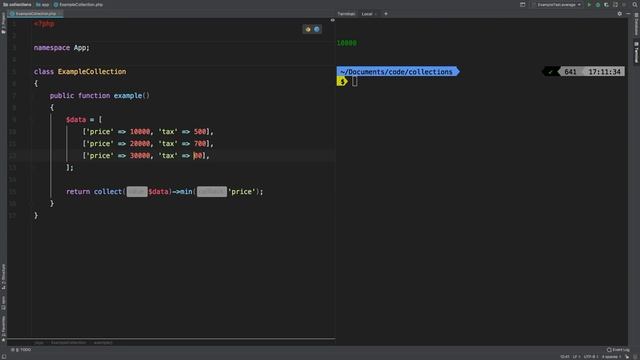Click the collect function call
Viewport: 640px width, 360px height.
[x=108, y=191]
